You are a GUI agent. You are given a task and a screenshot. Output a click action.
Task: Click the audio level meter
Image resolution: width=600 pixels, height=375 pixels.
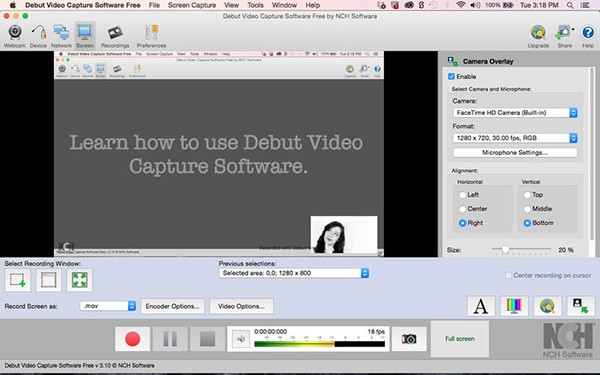pos(320,344)
